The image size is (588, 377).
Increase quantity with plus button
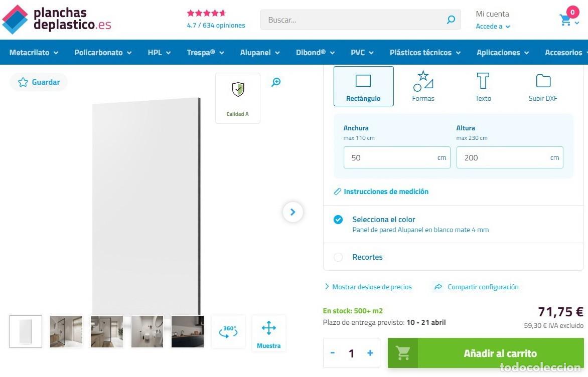click(x=370, y=353)
